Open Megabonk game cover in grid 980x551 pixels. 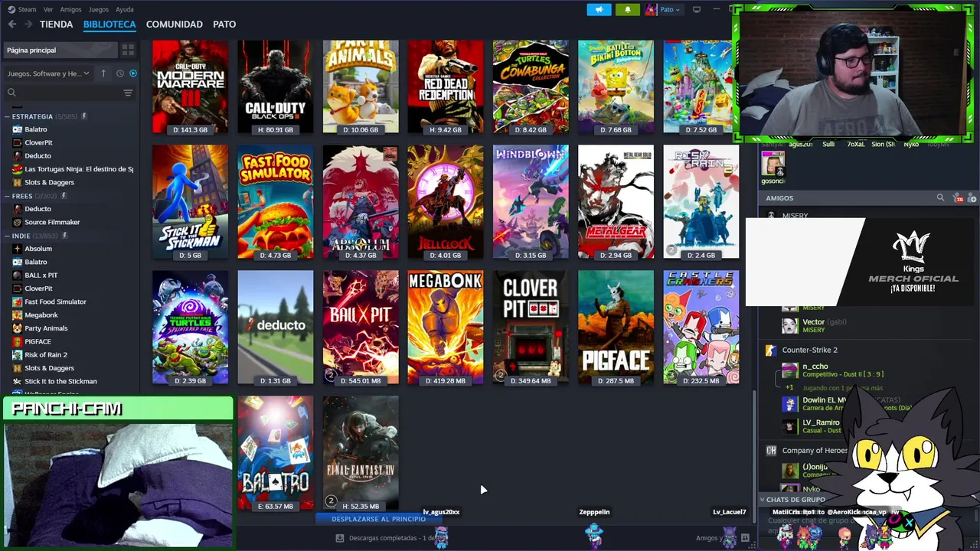(446, 327)
